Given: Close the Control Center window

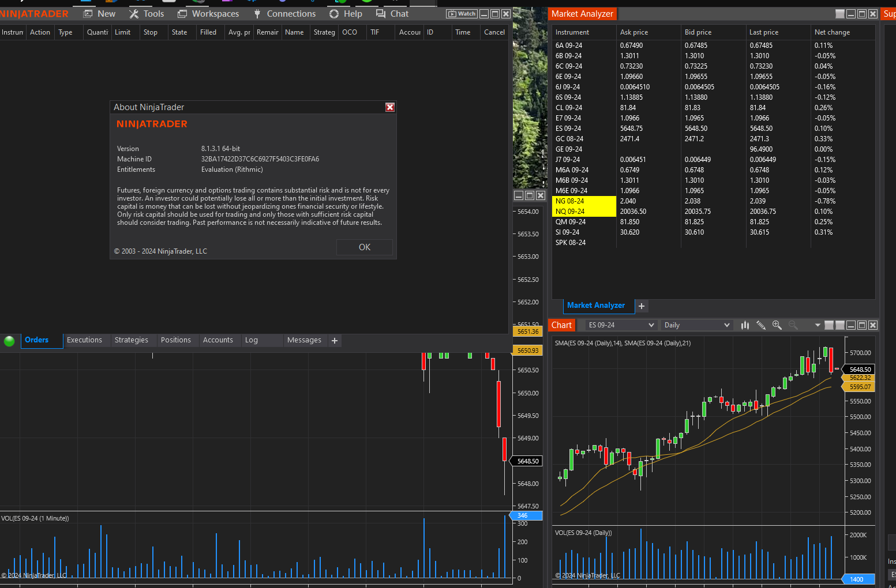Looking at the screenshot, I should (x=506, y=14).
